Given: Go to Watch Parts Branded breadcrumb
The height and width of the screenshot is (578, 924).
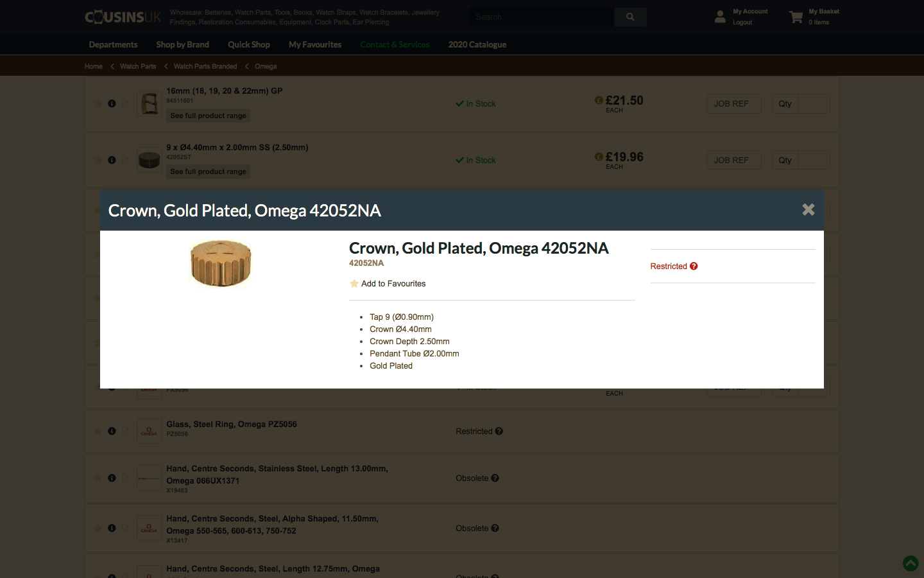Looking at the screenshot, I should (205, 66).
